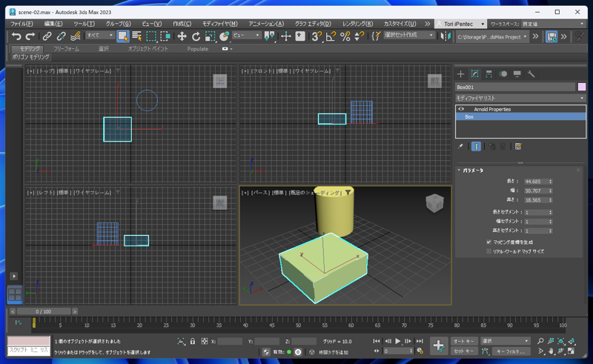
Task: Toggle Set Key mode
Action: (x=464, y=351)
